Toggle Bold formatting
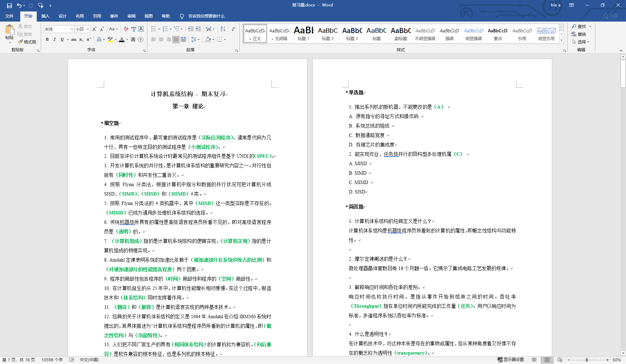626x364 pixels. [x=47, y=39]
